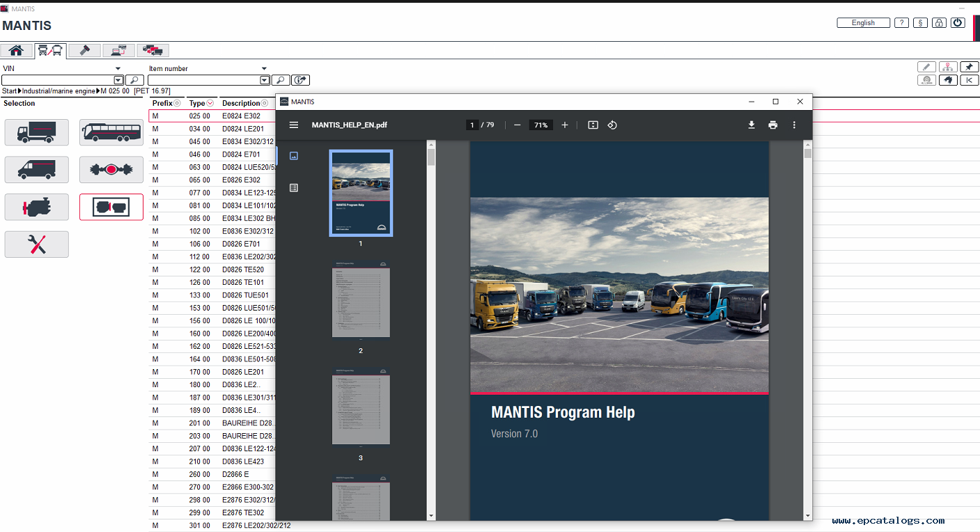Click the padlock button
Image resolution: width=980 pixels, height=532 pixels.
click(939, 23)
